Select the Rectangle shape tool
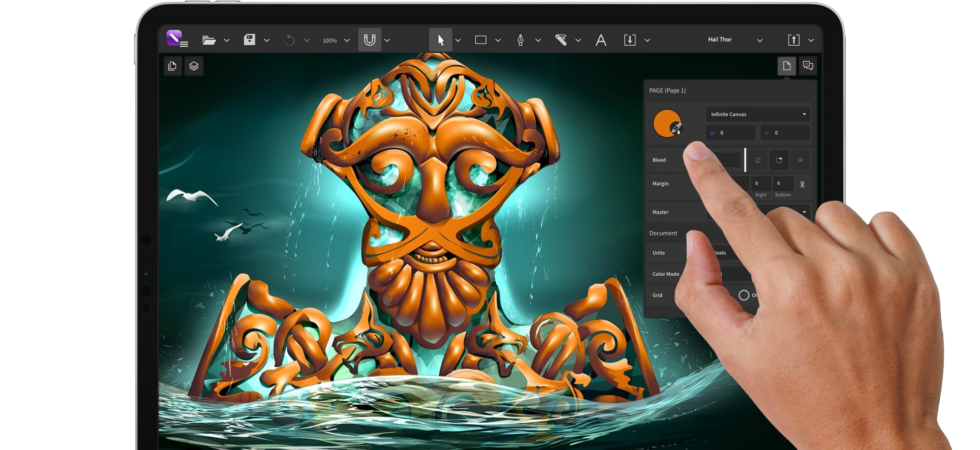 tap(480, 40)
